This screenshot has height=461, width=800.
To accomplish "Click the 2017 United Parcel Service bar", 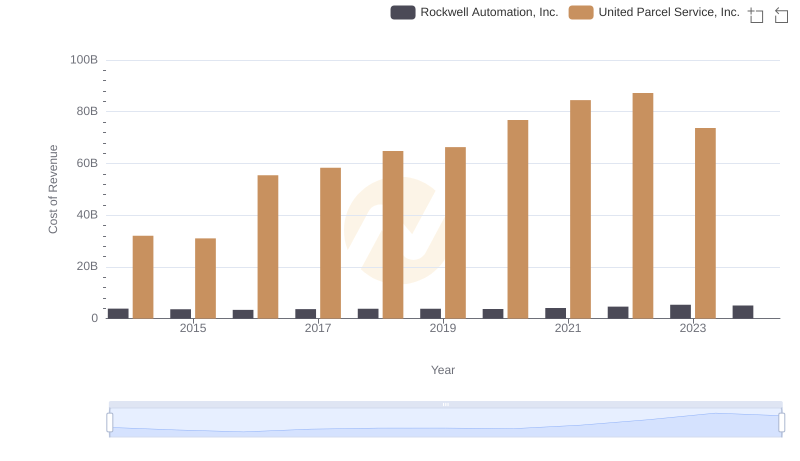I will [x=330, y=243].
